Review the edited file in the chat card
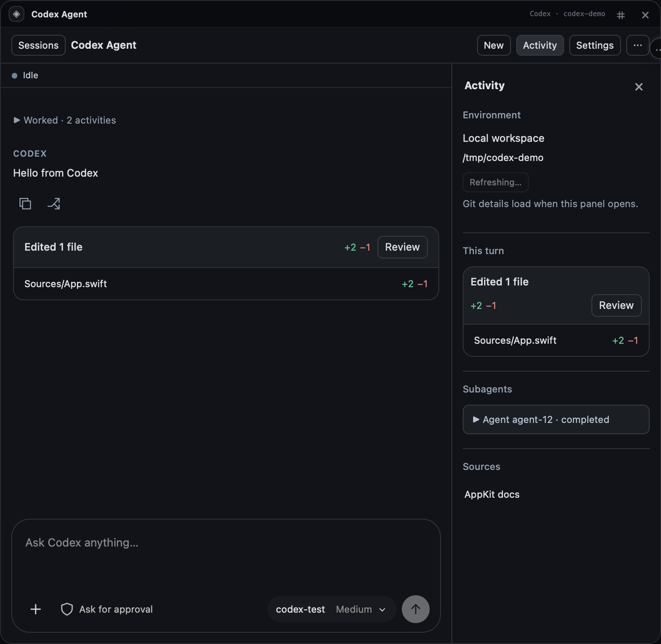The height and width of the screenshot is (644, 661). tap(402, 247)
